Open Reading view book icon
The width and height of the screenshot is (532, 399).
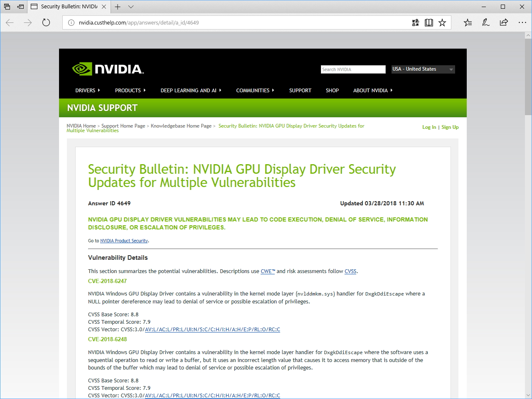pyautogui.click(x=429, y=23)
